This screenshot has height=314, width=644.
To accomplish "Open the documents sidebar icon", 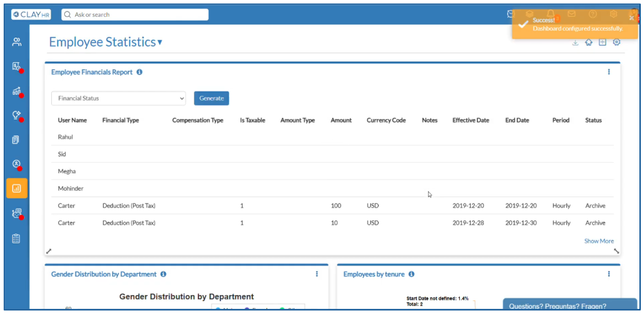I will click(x=16, y=139).
